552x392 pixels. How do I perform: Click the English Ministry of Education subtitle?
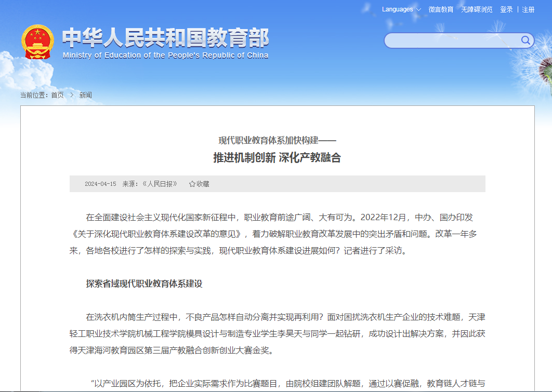(165, 56)
